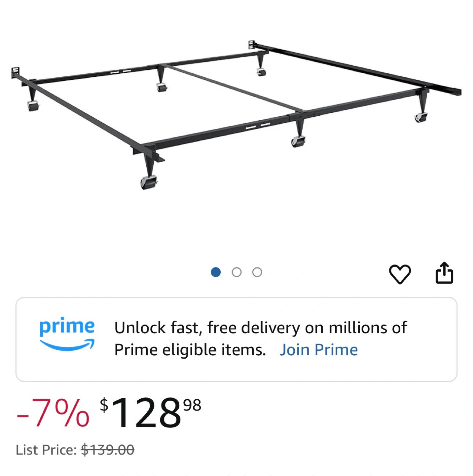The image size is (473, 476).
Task: Add the bed frame to wish list heart
Action: click(x=400, y=274)
